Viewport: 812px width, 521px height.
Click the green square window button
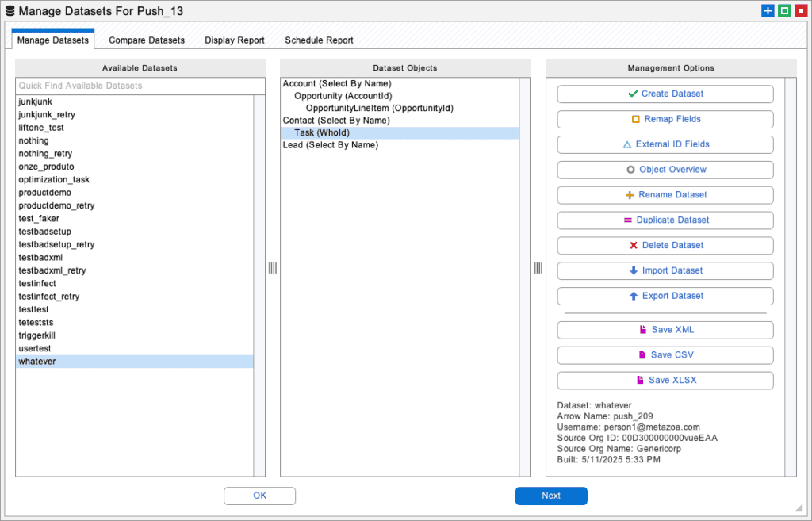tap(784, 11)
